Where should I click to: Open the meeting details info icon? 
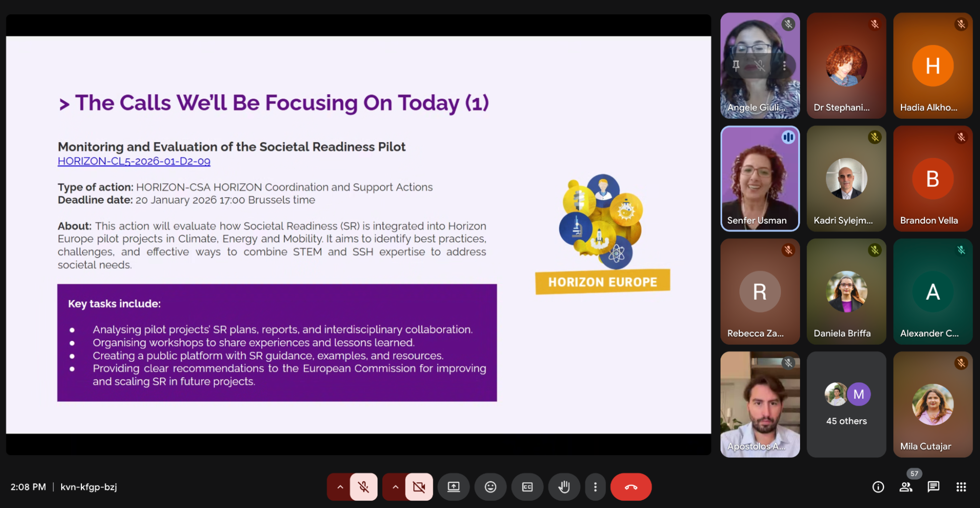878,487
